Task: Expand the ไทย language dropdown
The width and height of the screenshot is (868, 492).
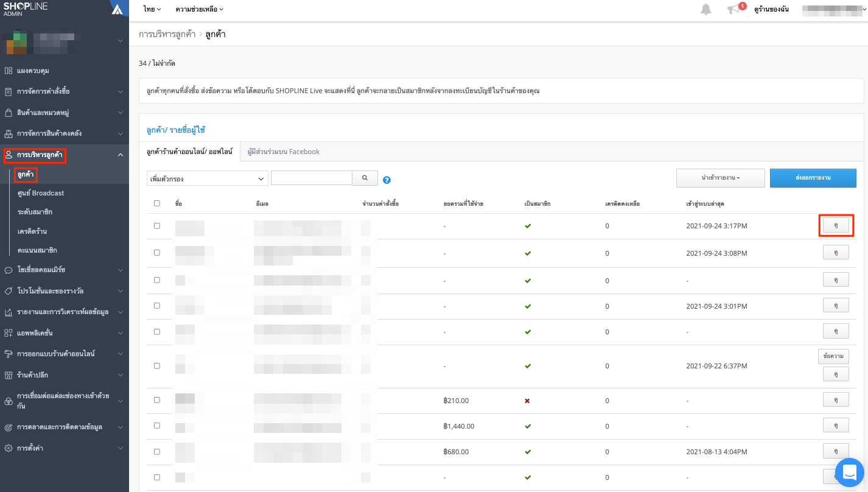Action: point(152,9)
